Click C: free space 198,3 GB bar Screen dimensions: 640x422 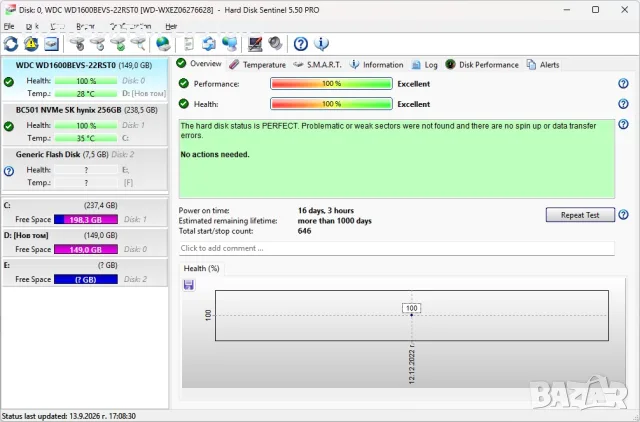click(86, 220)
